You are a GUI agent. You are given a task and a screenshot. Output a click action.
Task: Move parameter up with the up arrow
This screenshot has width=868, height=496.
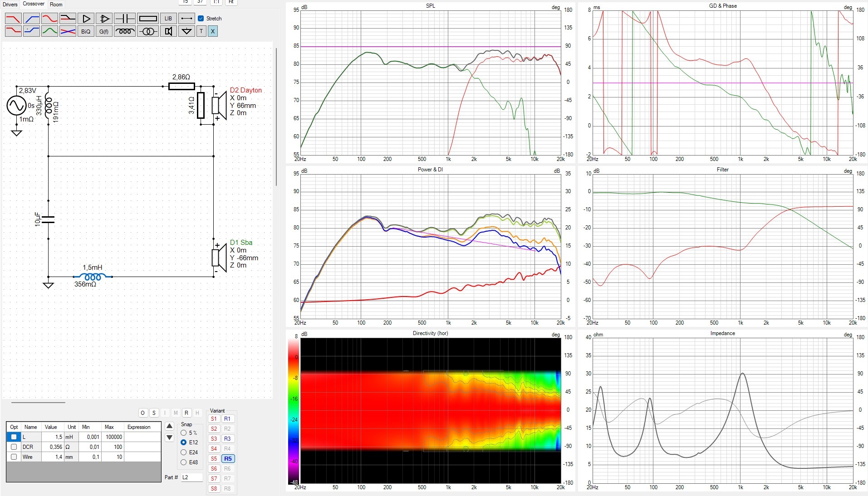[x=169, y=426]
